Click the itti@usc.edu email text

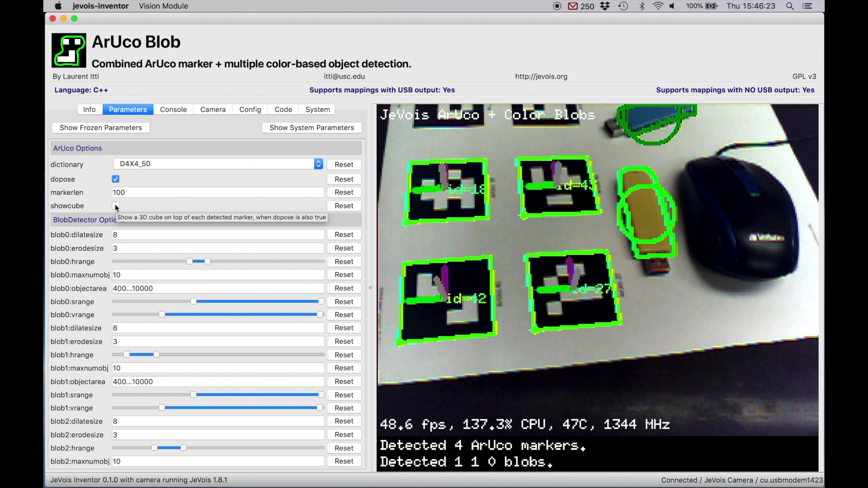point(344,76)
